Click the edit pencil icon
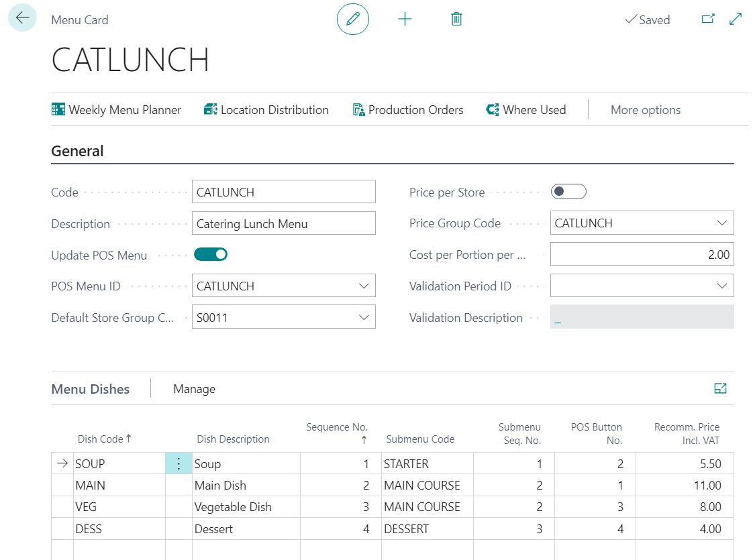Image resolution: width=753 pixels, height=560 pixels. [353, 19]
